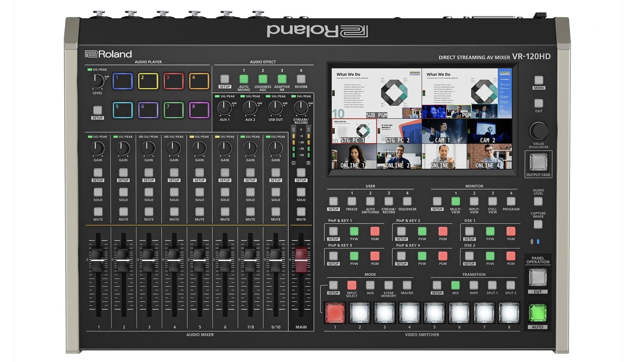Click the GAIN knob for channel 3
This screenshot has height=362, width=644.
tap(148, 148)
